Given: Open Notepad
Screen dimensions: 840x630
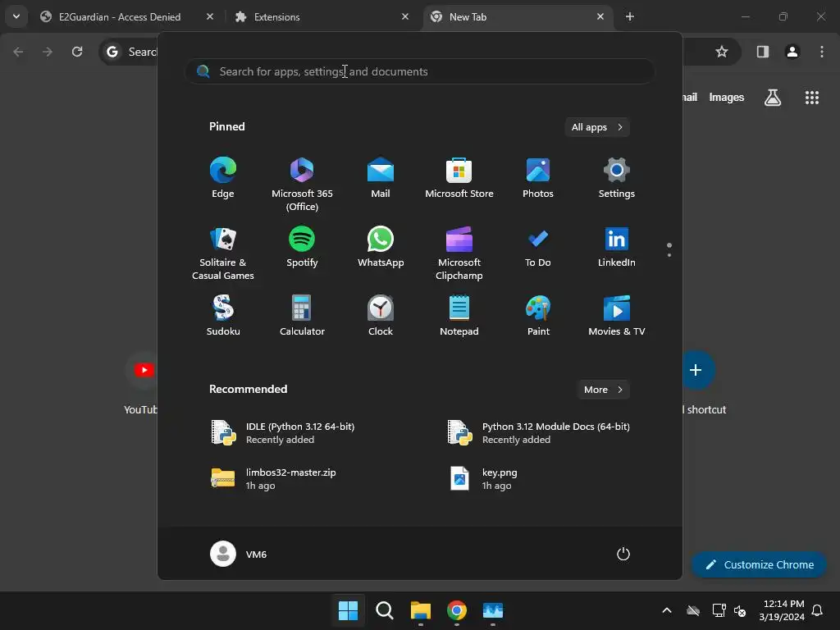Looking at the screenshot, I should 459,316.
